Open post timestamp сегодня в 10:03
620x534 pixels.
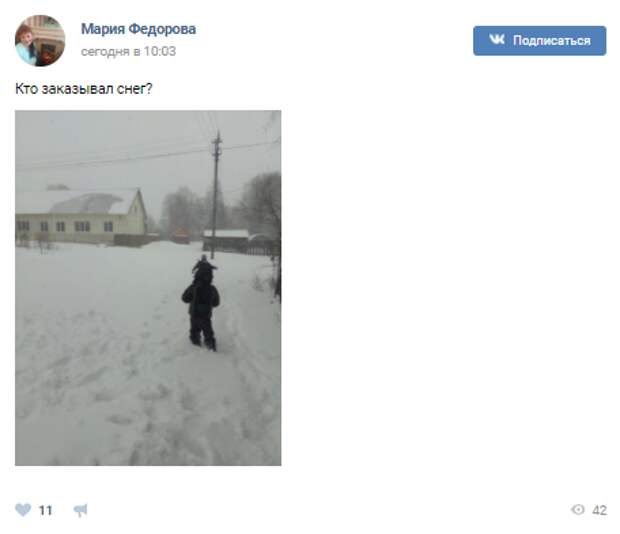(x=129, y=51)
